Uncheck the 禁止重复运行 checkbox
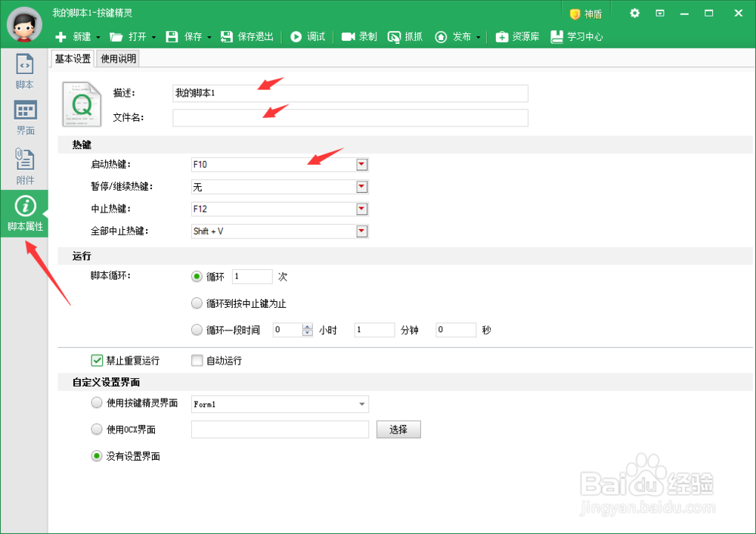This screenshot has height=534, width=756. tap(97, 360)
